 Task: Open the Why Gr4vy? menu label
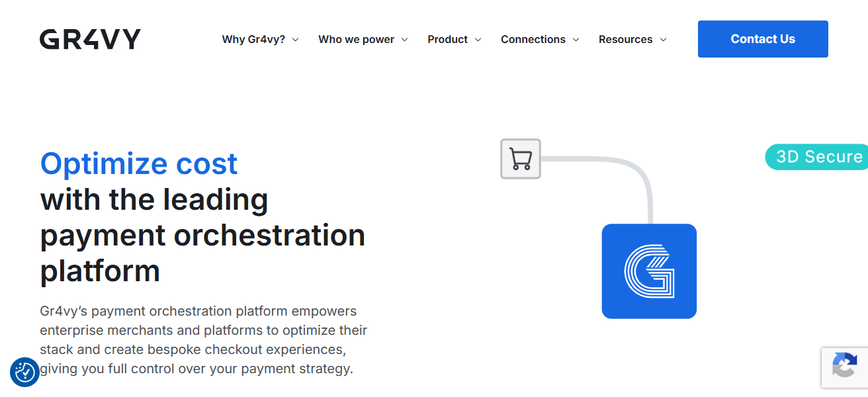253,40
